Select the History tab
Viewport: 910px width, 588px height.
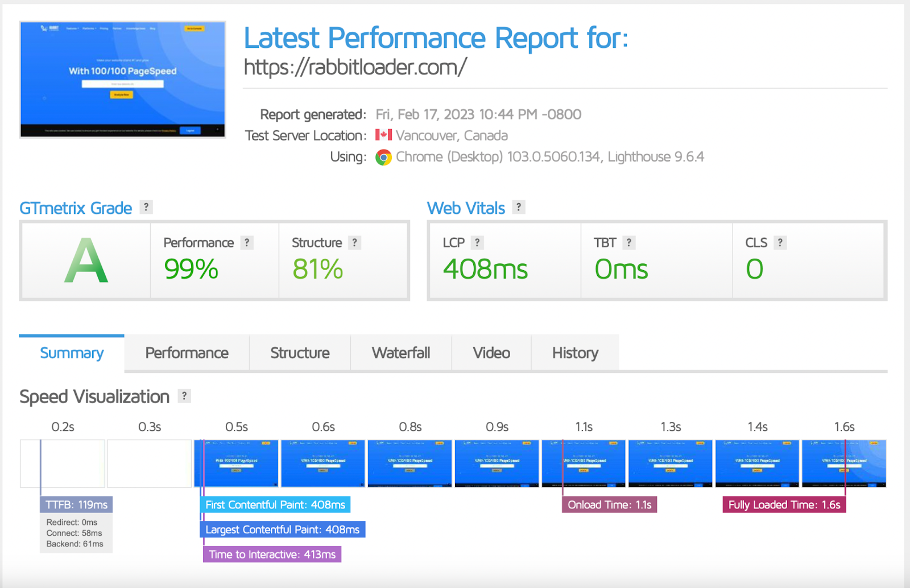[574, 353]
